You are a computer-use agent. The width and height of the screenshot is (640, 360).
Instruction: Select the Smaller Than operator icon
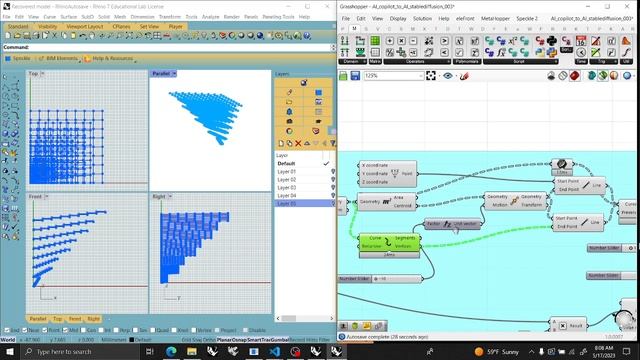444,52
